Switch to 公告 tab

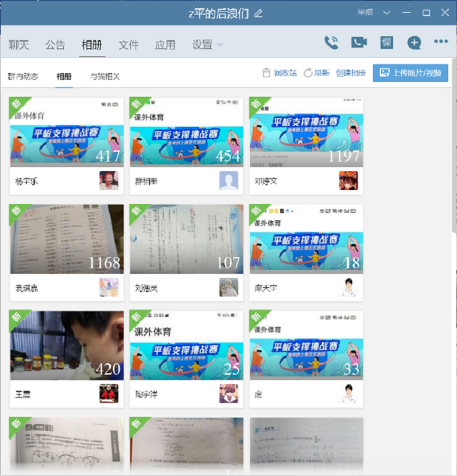coord(55,45)
